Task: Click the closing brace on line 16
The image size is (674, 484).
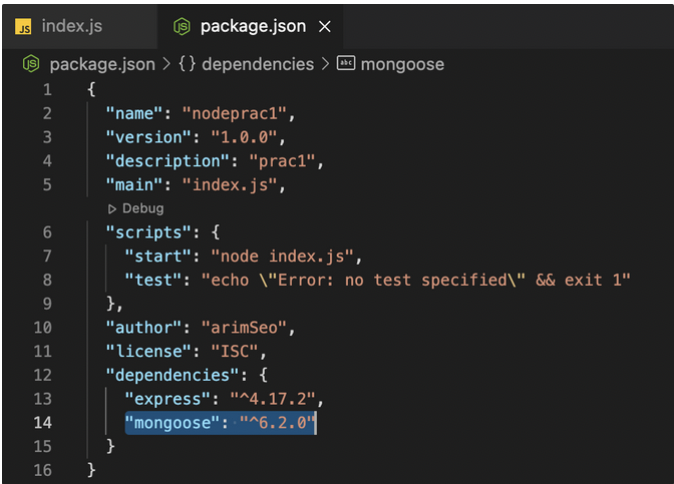Action: click(91, 470)
